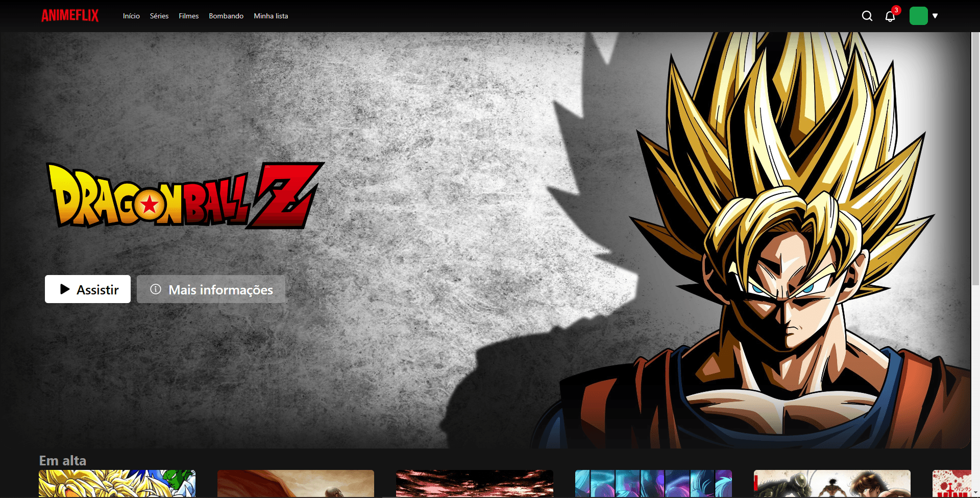
Task: Open the notifications bell icon
Action: coord(890,16)
